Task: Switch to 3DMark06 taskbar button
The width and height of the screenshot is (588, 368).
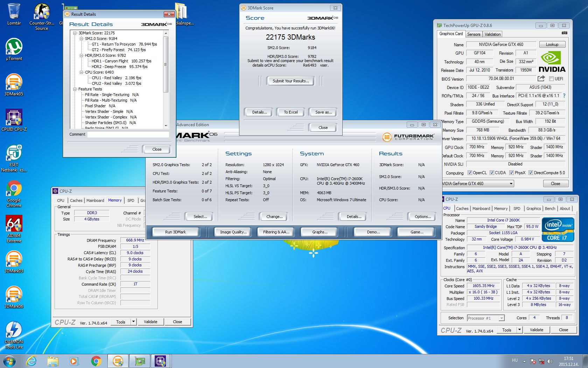Action: (118, 361)
